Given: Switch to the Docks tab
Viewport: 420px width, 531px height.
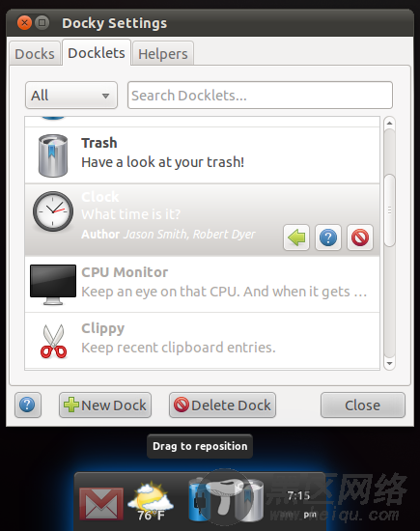Looking at the screenshot, I should point(35,53).
